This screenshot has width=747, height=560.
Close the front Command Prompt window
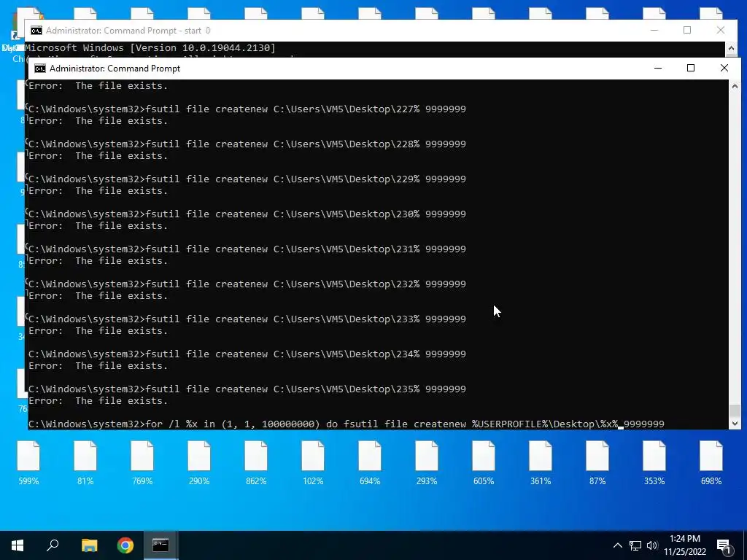point(724,68)
